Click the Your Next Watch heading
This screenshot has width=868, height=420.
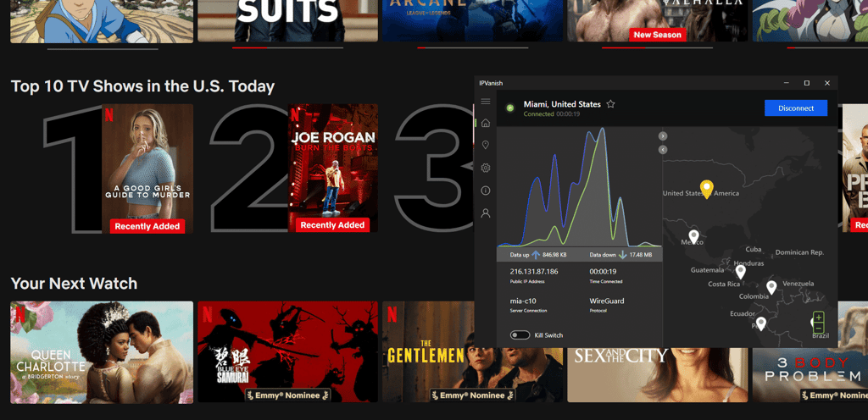click(x=74, y=284)
